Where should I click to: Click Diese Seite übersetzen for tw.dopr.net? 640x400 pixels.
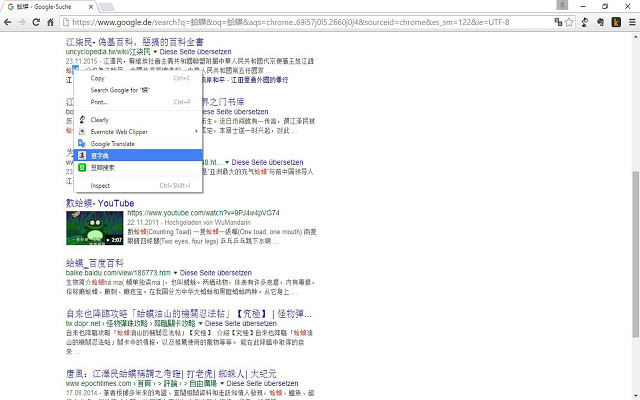241,323
